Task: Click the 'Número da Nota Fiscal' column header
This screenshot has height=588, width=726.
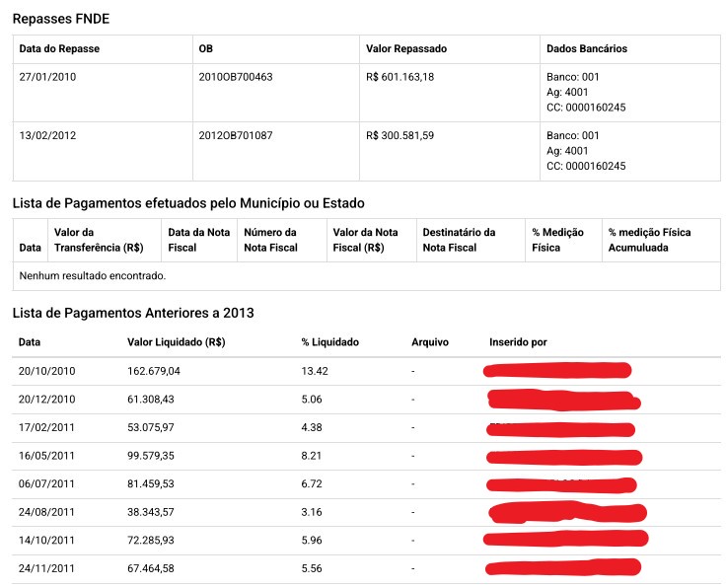Action: 269,240
